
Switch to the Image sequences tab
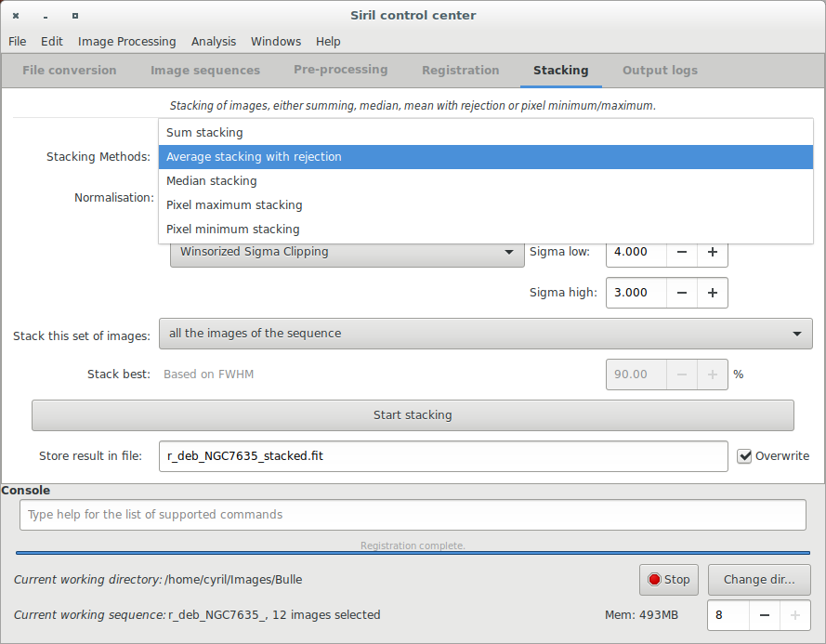205,70
